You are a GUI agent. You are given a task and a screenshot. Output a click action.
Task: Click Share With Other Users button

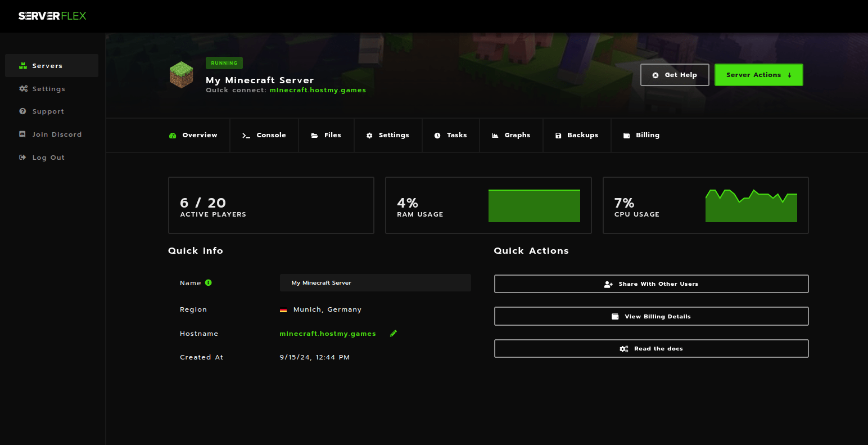(x=651, y=284)
